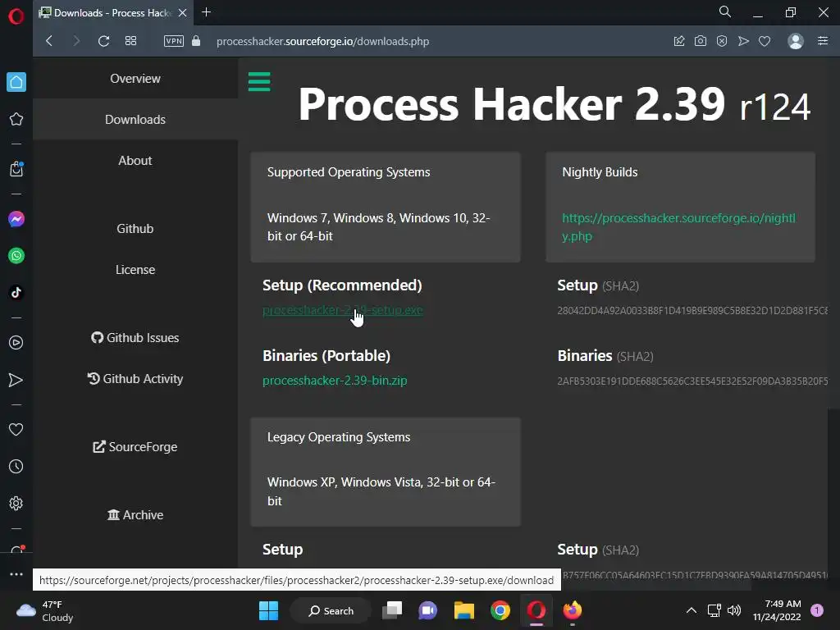Viewport: 840px width, 630px height.
Task: Open Bookmarks star icon in sidebar
Action: [x=16, y=119]
